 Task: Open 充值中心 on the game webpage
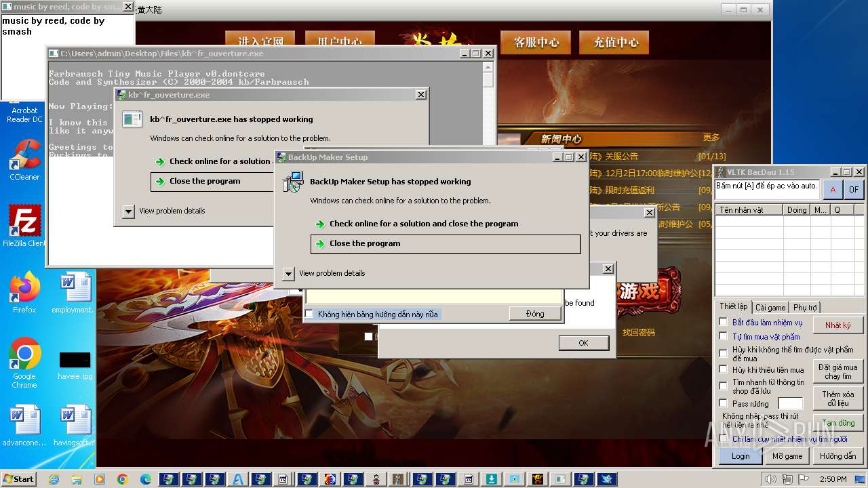616,42
